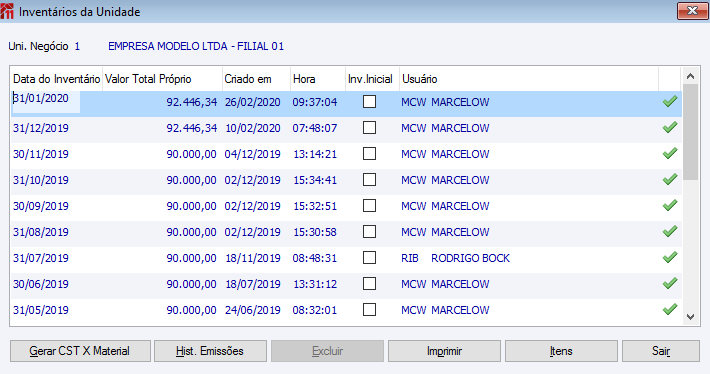Toggle Inv.Inicial checkbox for 31/12/2019

coord(369,128)
